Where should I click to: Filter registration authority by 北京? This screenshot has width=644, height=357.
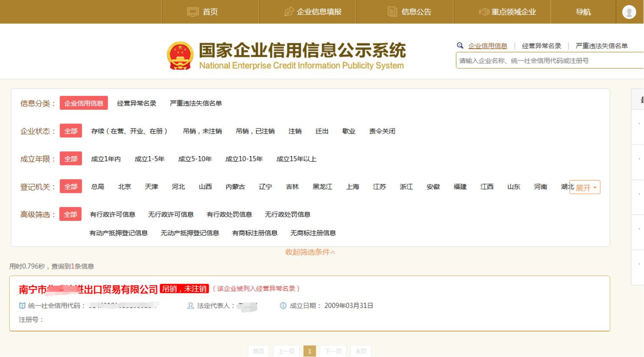pyautogui.click(x=124, y=187)
